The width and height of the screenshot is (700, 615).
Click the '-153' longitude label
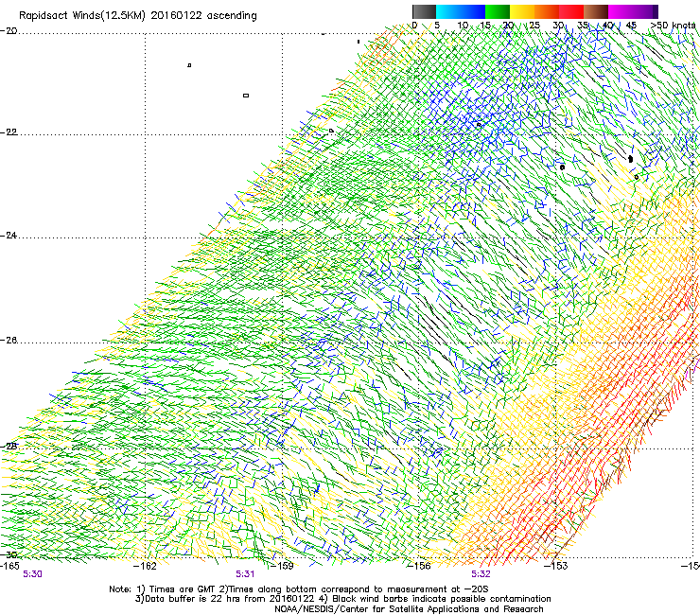tap(556, 566)
